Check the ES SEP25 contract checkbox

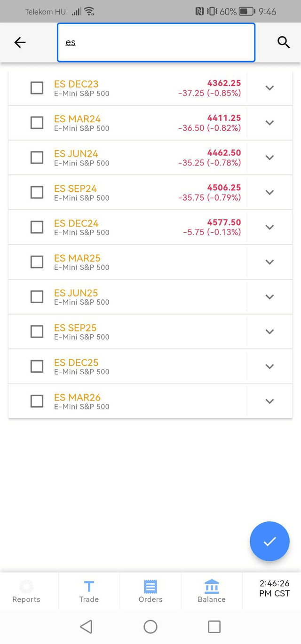tap(37, 331)
